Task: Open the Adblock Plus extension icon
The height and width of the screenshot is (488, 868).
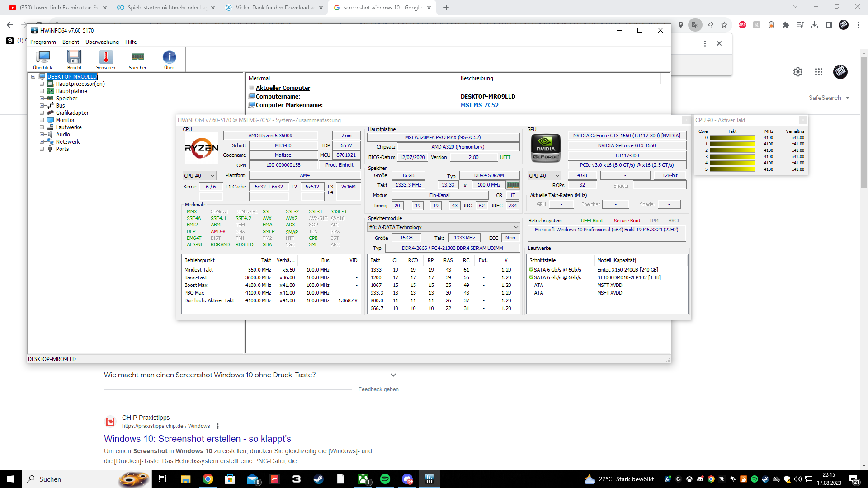Action: [x=742, y=25]
